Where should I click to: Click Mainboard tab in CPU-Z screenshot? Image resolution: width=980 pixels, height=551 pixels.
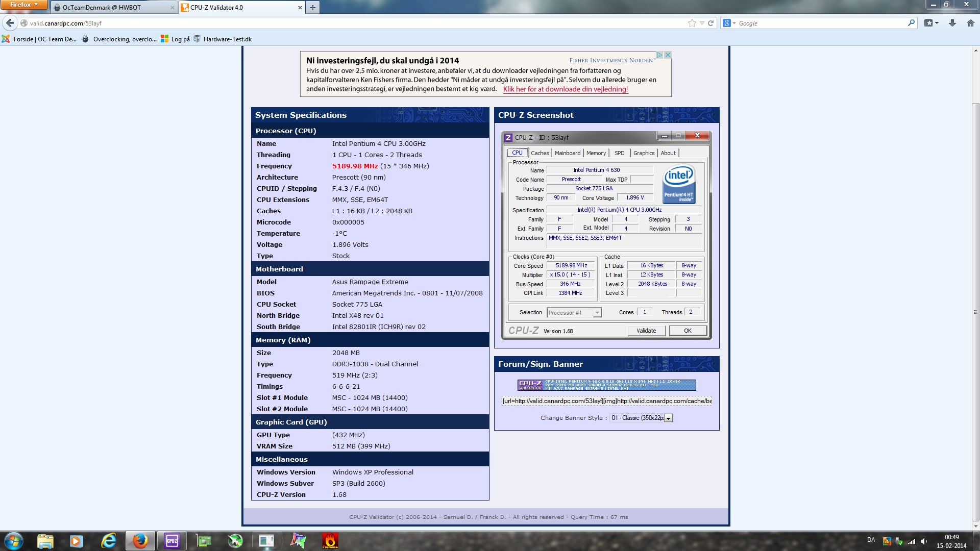pyautogui.click(x=568, y=153)
